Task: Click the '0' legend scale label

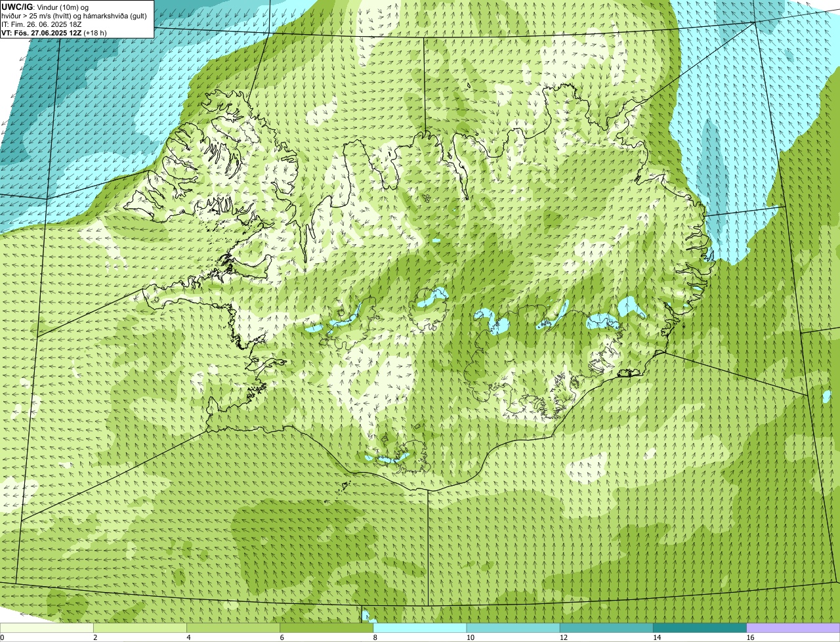Action: 3,637
